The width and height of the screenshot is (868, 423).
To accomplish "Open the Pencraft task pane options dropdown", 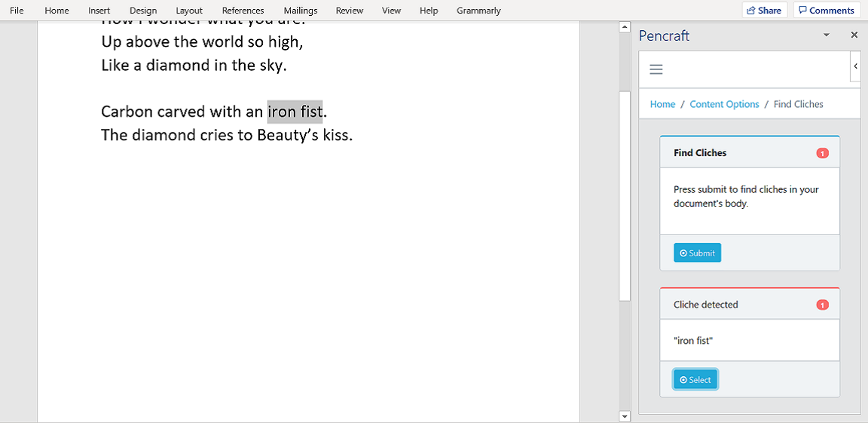I will (827, 35).
